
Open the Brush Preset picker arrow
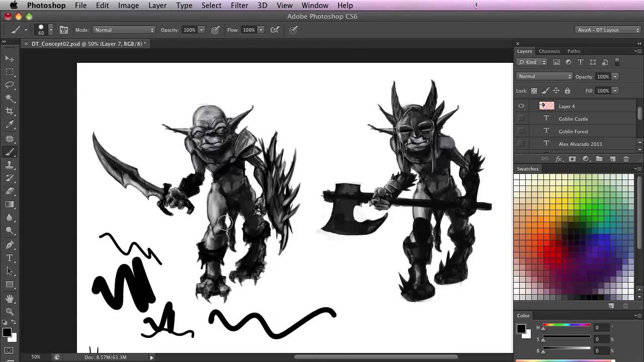51,30
